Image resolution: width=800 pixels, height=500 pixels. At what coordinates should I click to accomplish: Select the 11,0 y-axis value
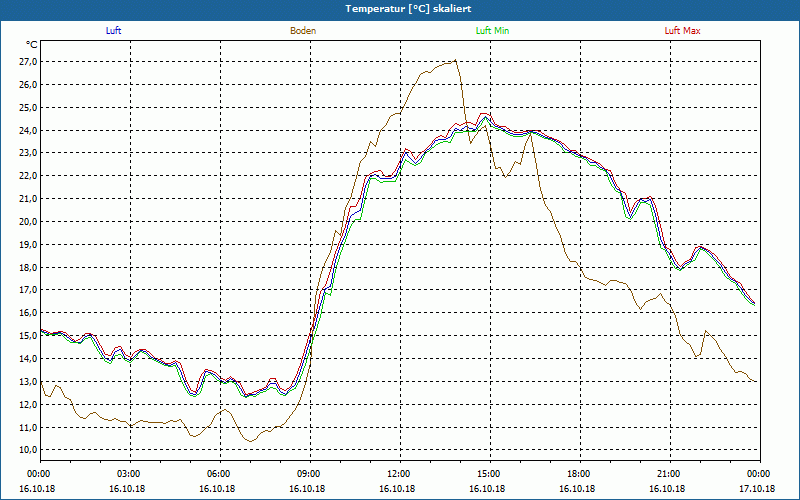pos(28,428)
